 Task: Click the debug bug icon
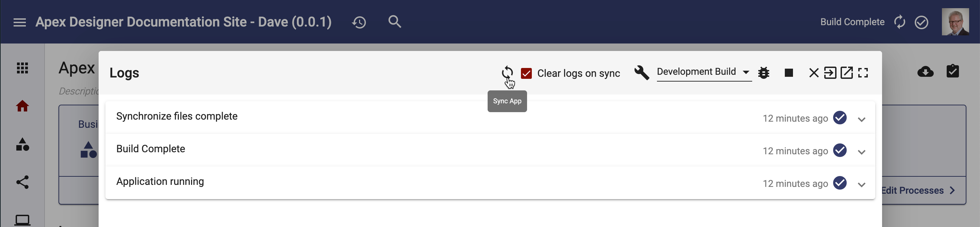click(x=763, y=73)
